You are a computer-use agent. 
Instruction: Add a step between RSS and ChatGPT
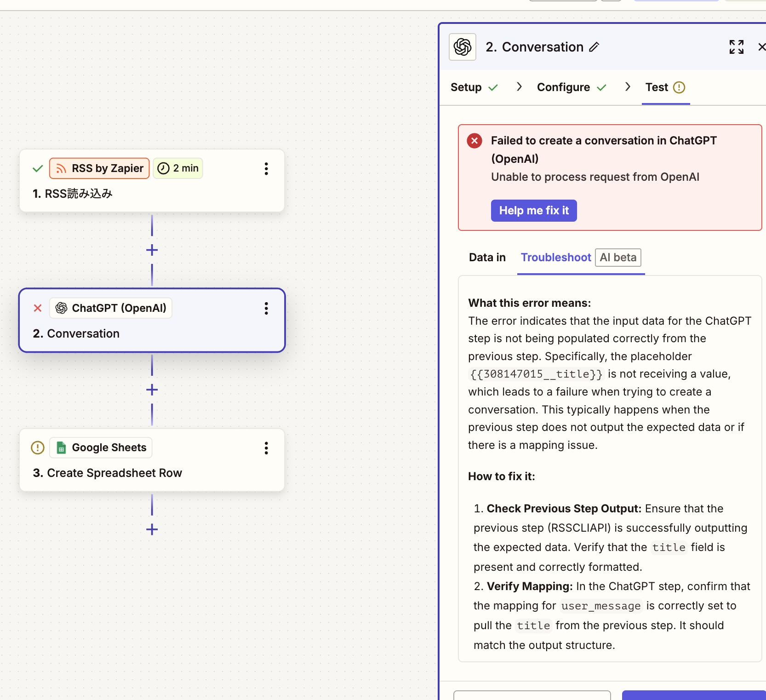click(x=152, y=250)
